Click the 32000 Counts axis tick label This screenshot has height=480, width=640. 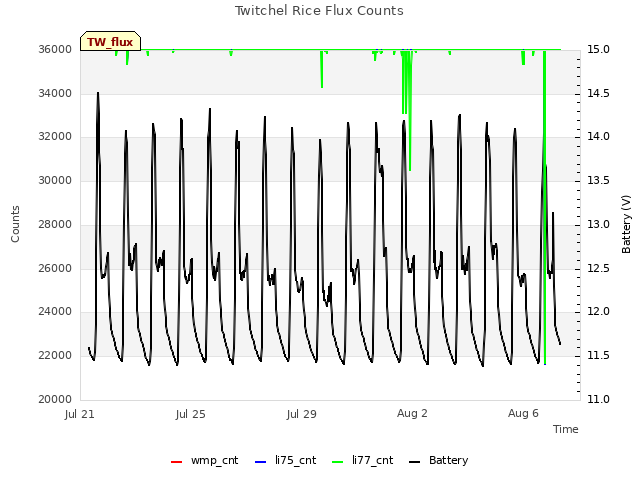pyautogui.click(x=55, y=136)
